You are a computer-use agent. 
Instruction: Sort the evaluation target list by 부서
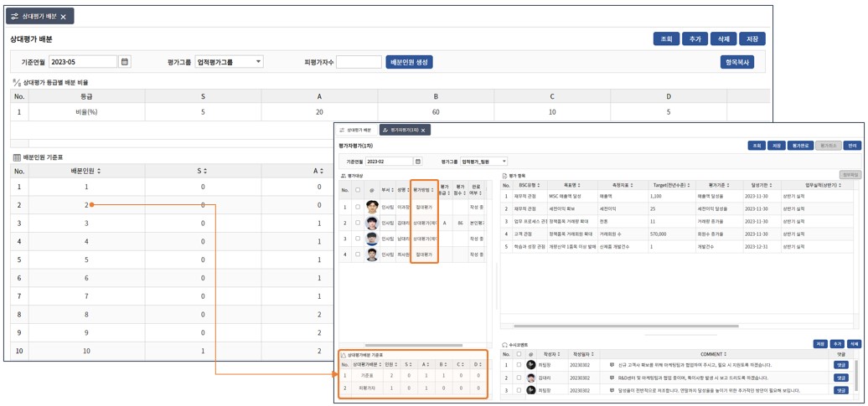[x=390, y=190]
